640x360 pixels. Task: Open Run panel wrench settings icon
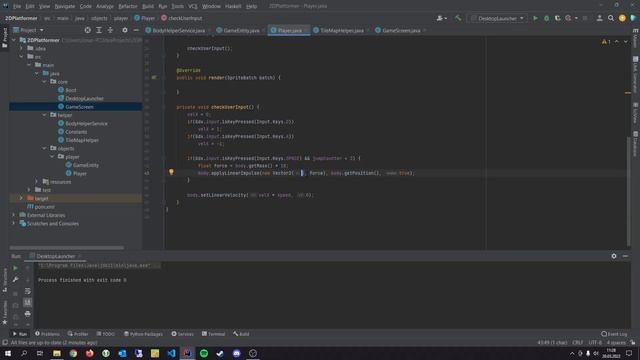pos(15,280)
